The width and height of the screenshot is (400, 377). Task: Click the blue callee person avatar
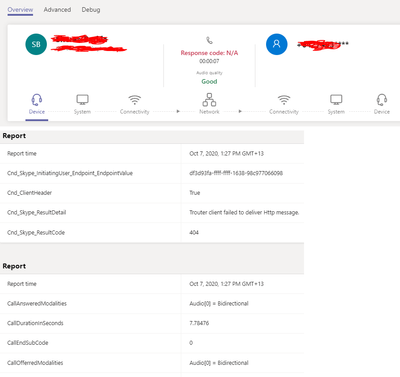coord(277,44)
